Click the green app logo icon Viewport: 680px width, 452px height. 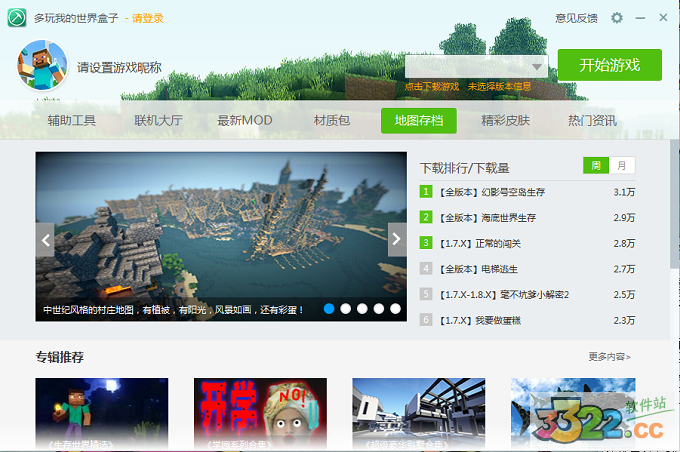tap(16, 18)
